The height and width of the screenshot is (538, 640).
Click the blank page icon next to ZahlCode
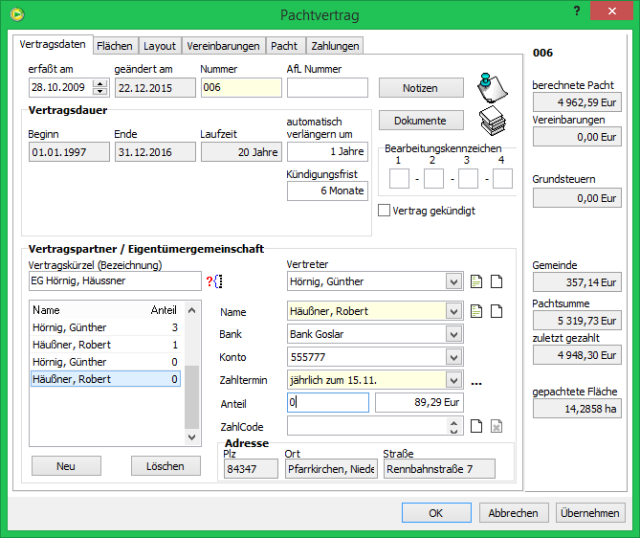click(477, 427)
